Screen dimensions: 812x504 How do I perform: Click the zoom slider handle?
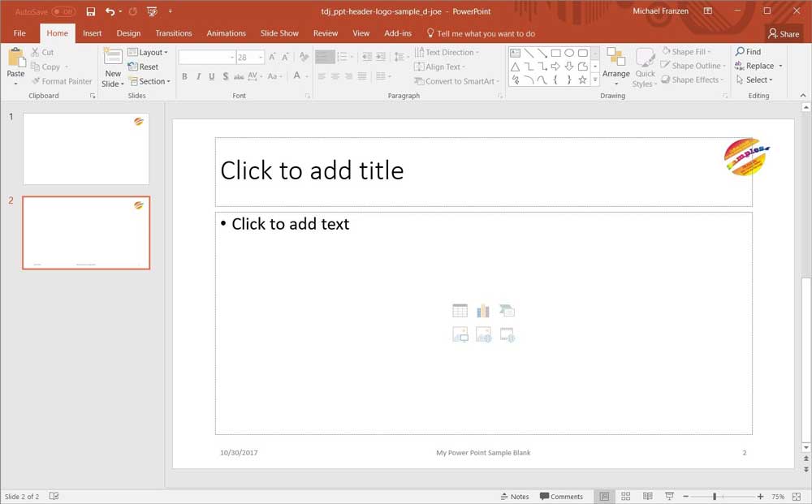(x=715, y=496)
